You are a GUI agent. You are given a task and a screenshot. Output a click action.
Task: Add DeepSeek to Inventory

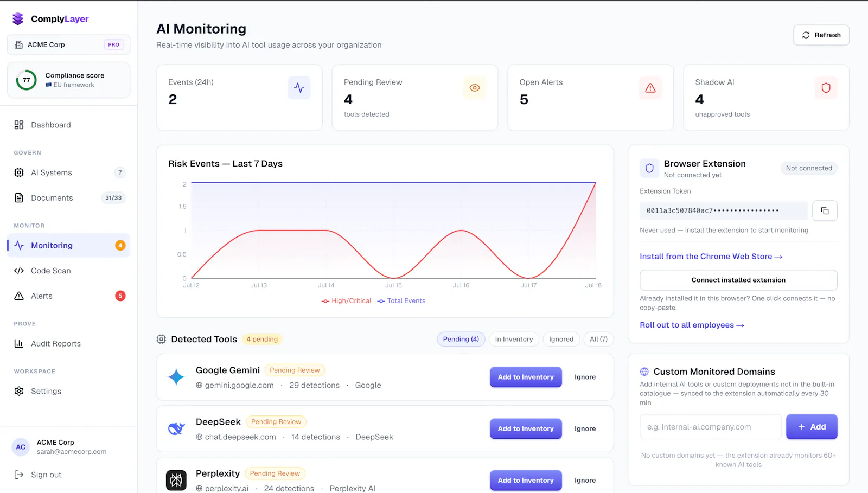click(526, 428)
